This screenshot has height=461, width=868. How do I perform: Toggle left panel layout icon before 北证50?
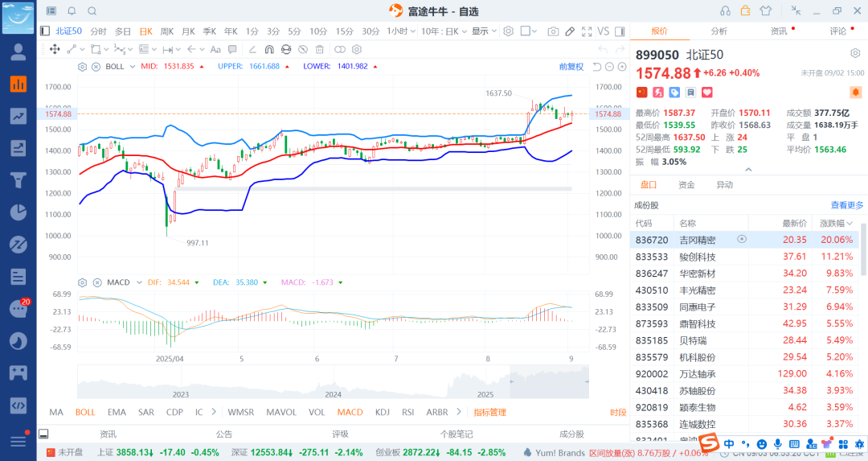point(45,31)
